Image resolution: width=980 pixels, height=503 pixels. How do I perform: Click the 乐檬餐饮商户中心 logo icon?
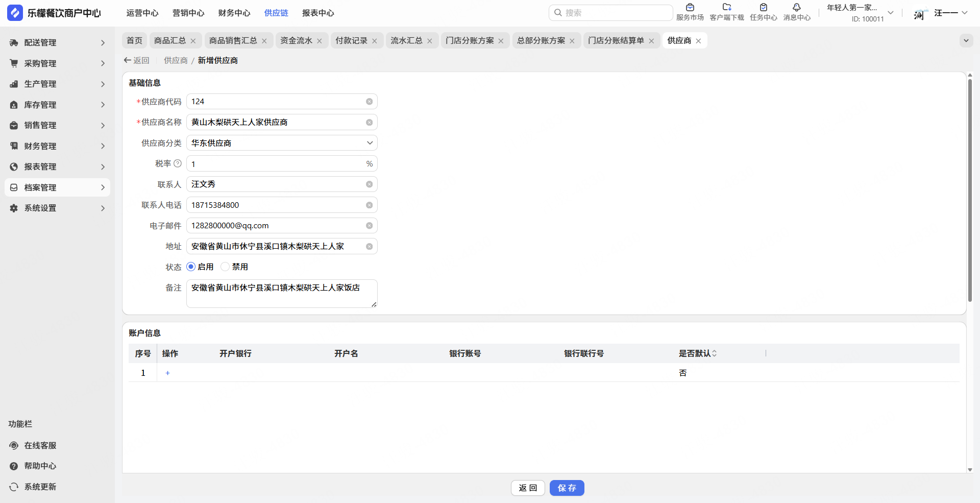[15, 13]
